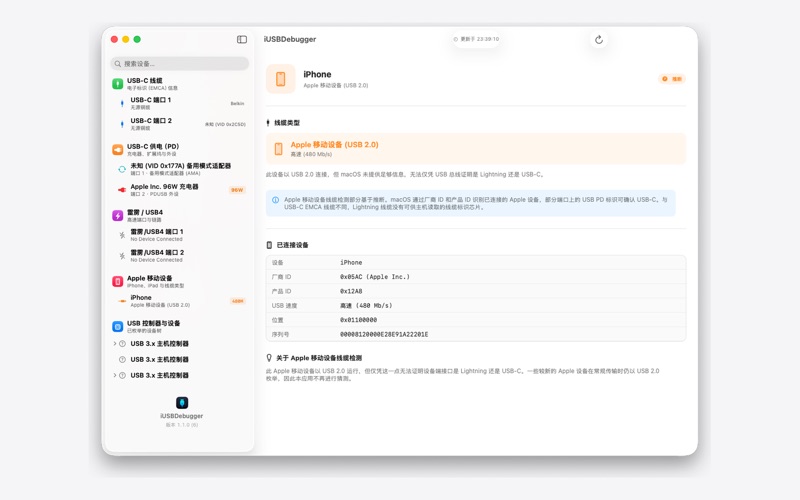Screen dimensions: 800x500
Task: Select the Apple Inc. 96W 充电器 row
Action: point(180,190)
